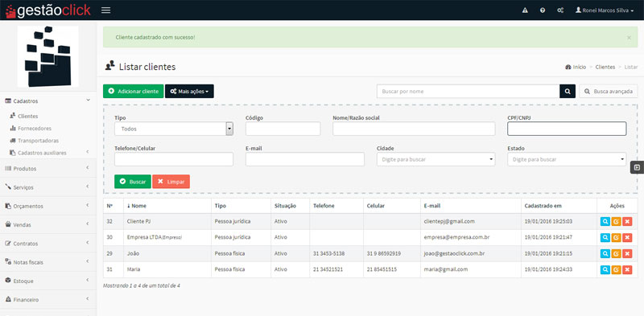Screen dimensions: 644x316
Task: Expand the Estoque sidebar menu
Action: coord(48,281)
